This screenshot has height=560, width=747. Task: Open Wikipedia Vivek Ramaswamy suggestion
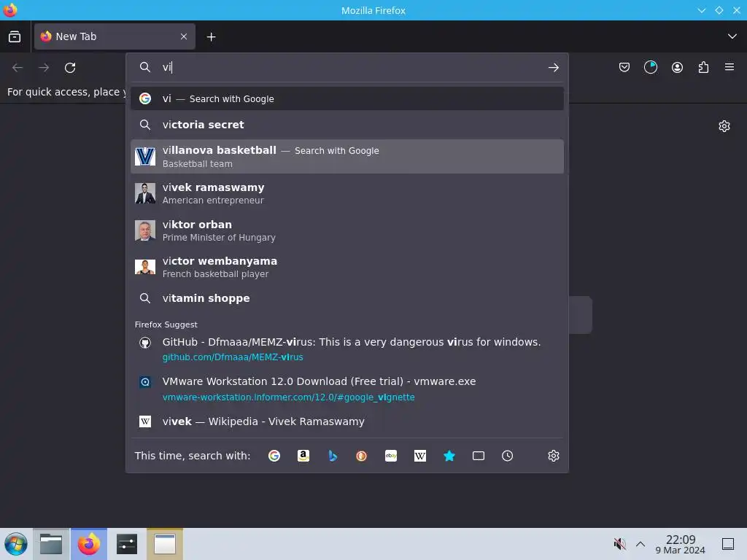(x=347, y=421)
